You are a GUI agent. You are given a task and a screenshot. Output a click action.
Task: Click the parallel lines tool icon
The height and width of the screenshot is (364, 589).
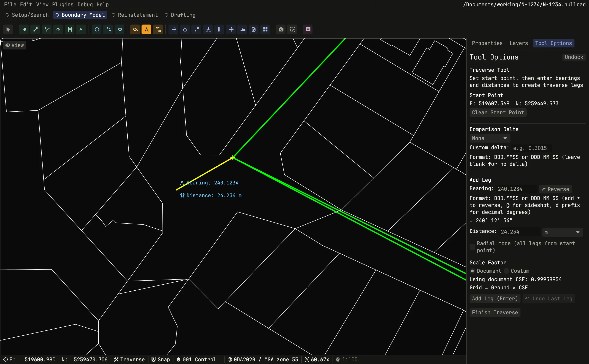coord(219,29)
